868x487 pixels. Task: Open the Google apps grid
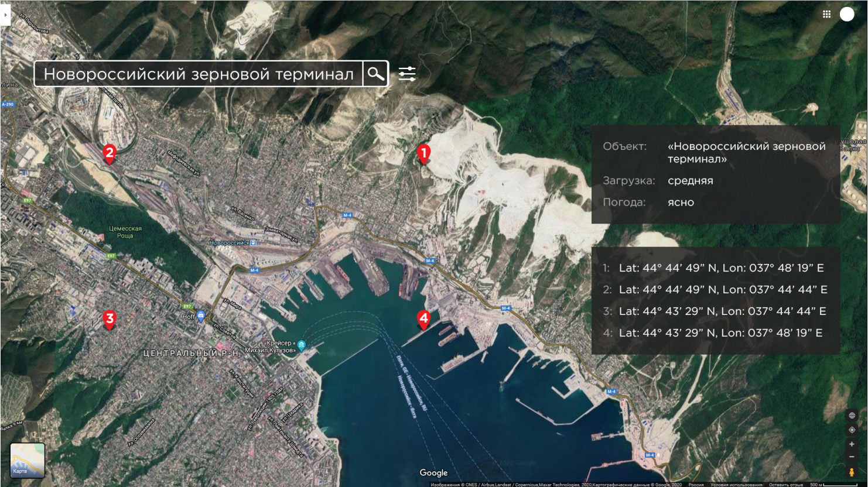click(826, 15)
